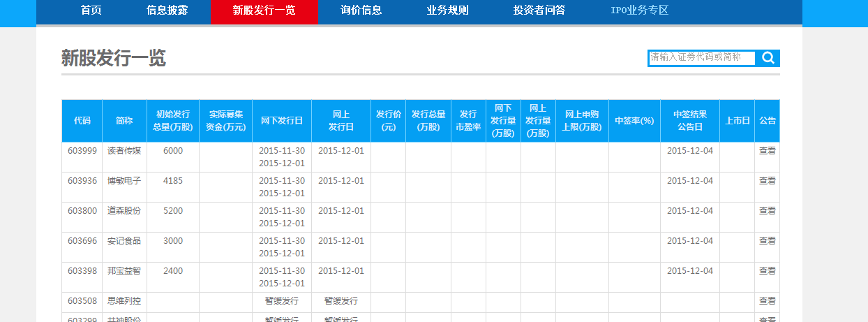Click stock code 603508
868x322 pixels.
[82, 301]
